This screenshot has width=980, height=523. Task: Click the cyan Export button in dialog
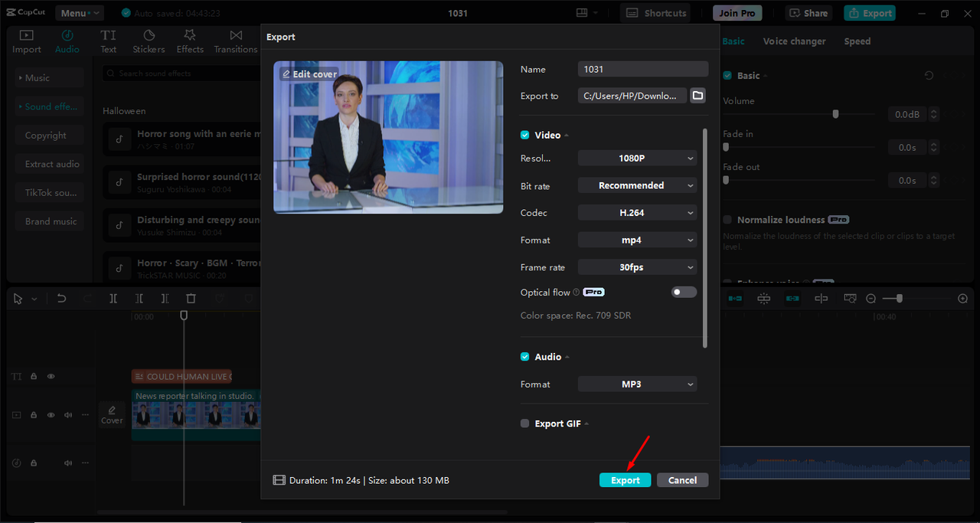click(626, 480)
